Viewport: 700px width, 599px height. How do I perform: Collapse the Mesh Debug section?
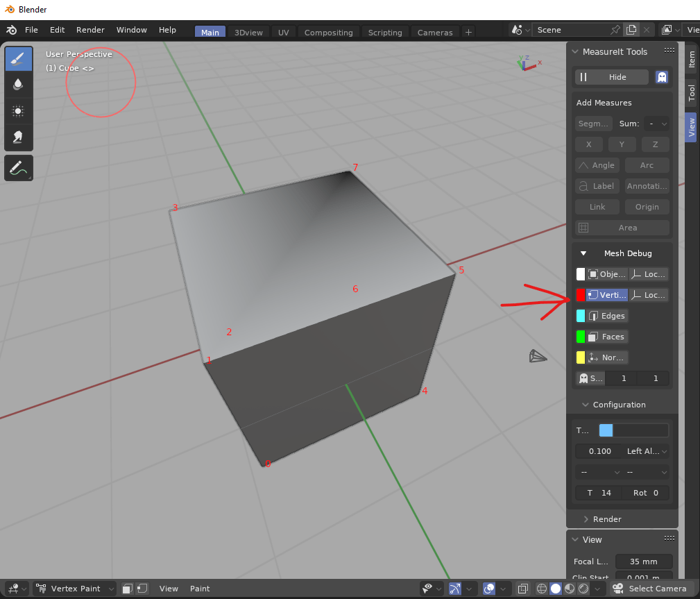[583, 253]
